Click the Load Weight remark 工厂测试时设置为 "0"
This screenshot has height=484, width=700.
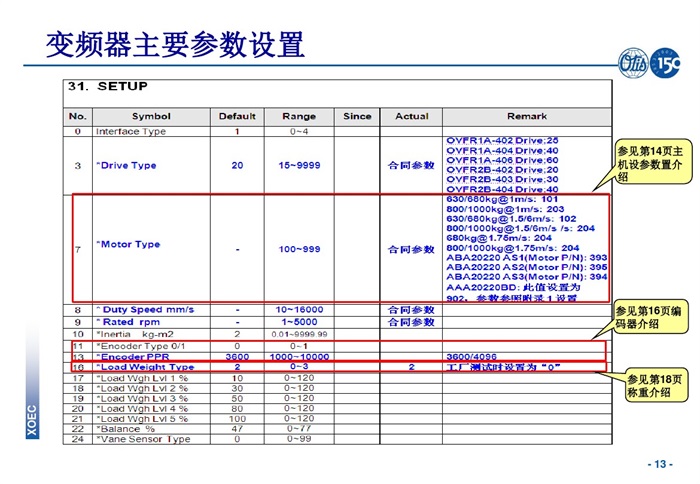(503, 367)
